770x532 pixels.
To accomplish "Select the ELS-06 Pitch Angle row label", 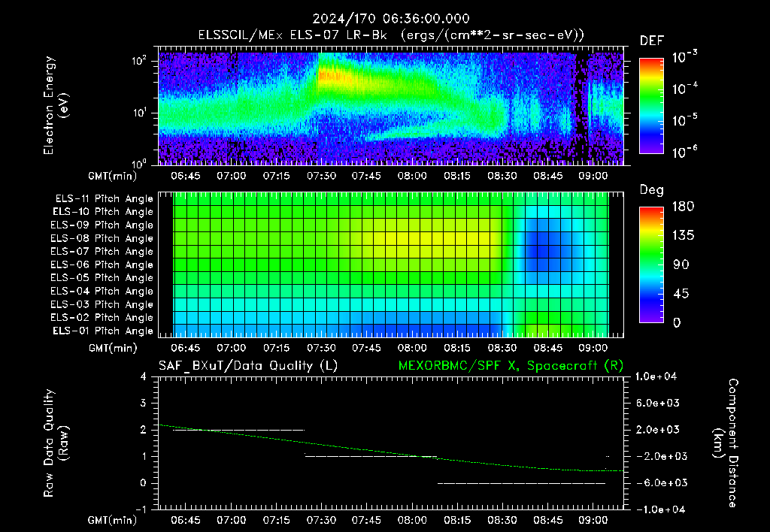I will point(102,265).
